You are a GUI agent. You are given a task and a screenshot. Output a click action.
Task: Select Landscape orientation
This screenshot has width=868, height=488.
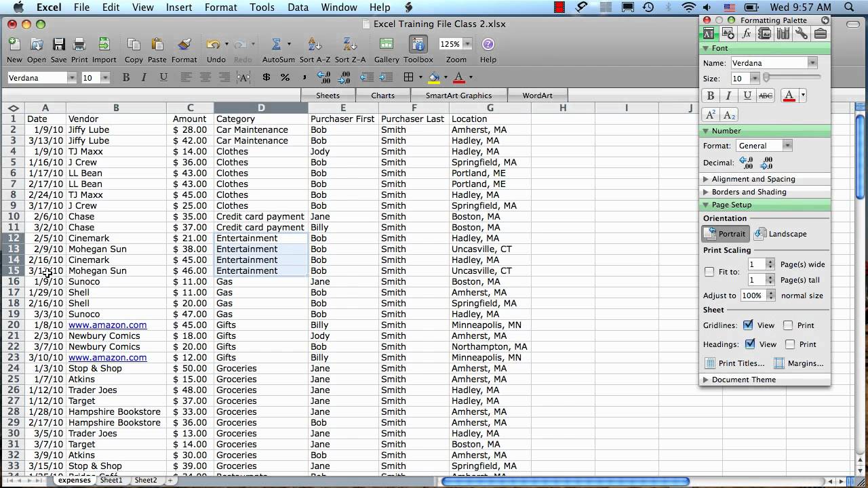(x=781, y=234)
